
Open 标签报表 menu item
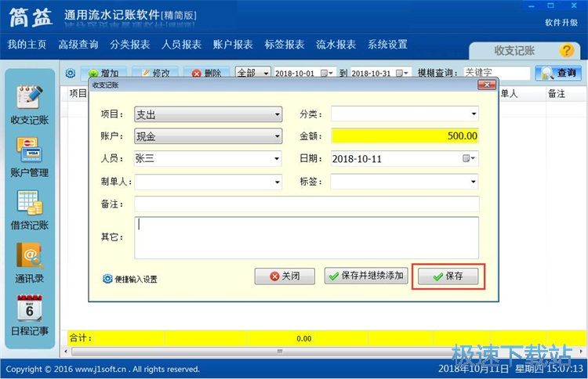285,45
